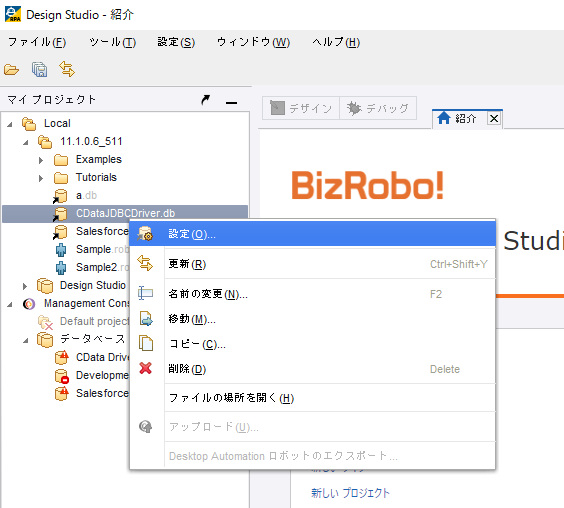Open the ファイル(F) menu
Viewport: 564px width, 508px height.
37,42
